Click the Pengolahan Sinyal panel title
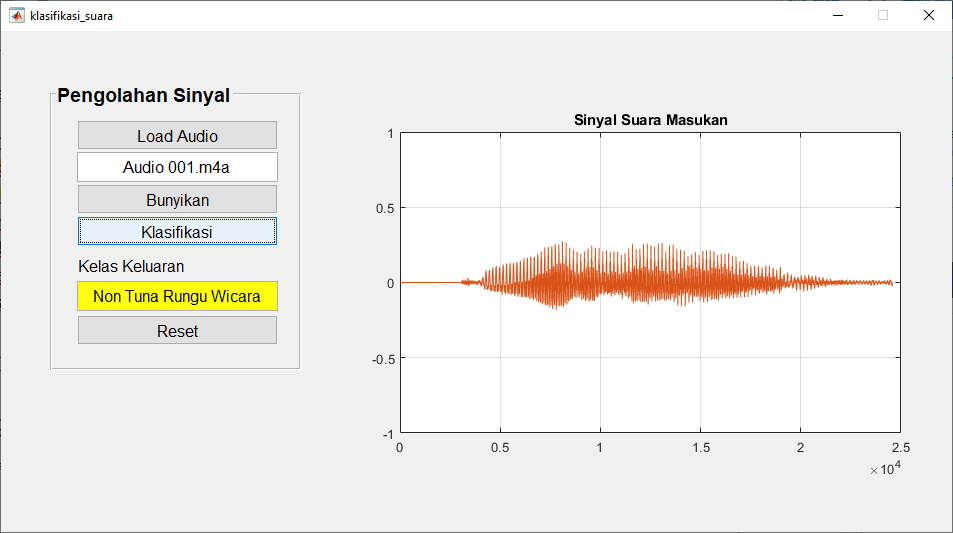 (143, 96)
